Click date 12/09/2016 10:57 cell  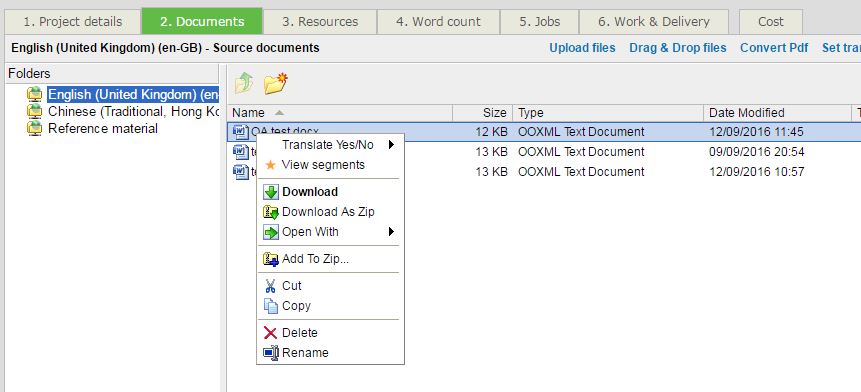pyautogui.click(x=757, y=171)
